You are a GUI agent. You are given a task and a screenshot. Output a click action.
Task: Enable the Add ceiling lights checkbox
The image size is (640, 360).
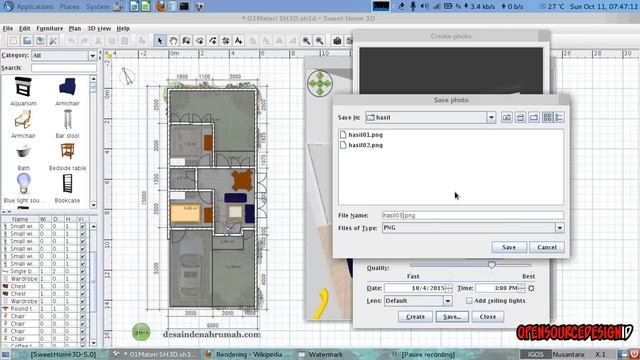click(469, 301)
